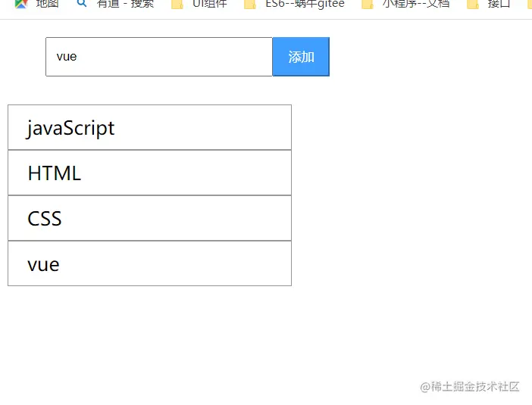Click the blue 添加 button
The image size is (532, 405).
pyautogui.click(x=301, y=57)
